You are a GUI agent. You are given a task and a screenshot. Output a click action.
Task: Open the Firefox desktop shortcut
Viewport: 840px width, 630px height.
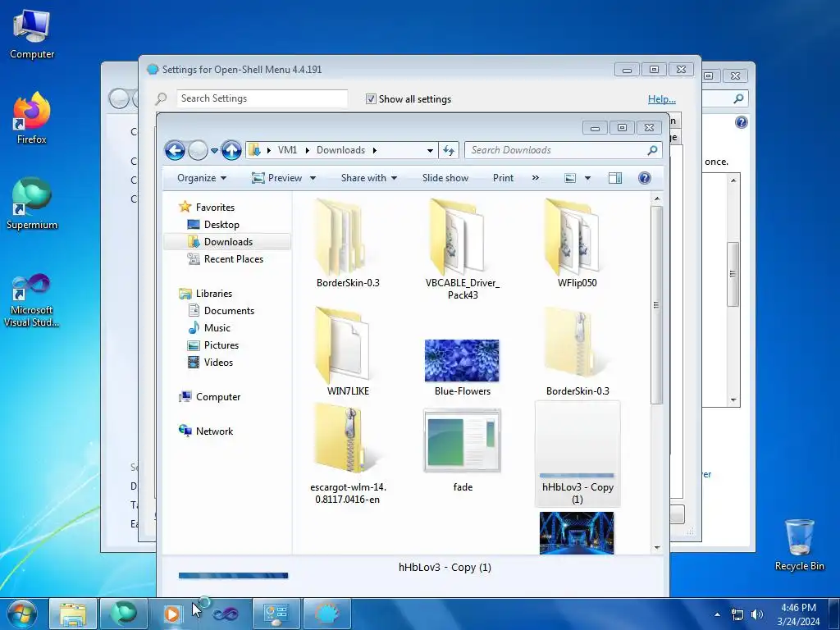(x=32, y=118)
